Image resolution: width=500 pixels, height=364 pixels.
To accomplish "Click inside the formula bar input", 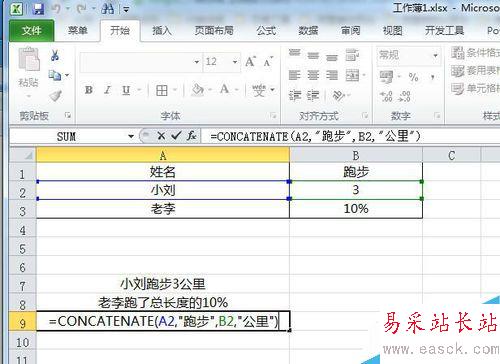I will coord(350,136).
